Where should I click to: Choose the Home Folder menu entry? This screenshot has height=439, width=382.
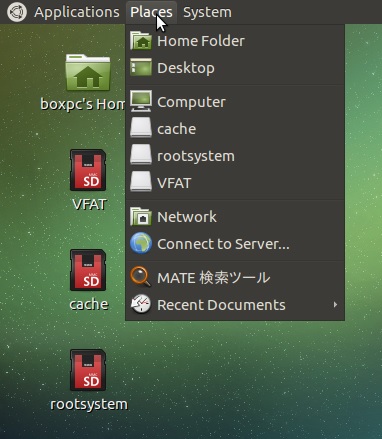click(x=235, y=41)
